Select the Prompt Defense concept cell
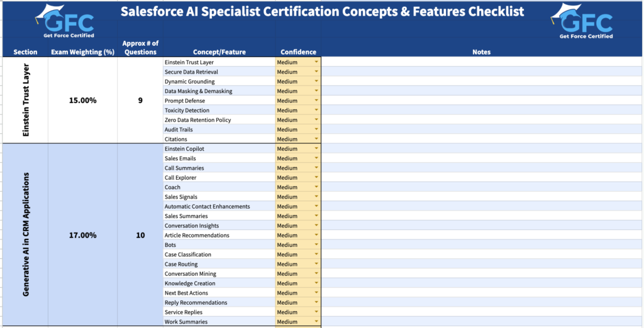This screenshot has height=328, width=644. [219, 101]
